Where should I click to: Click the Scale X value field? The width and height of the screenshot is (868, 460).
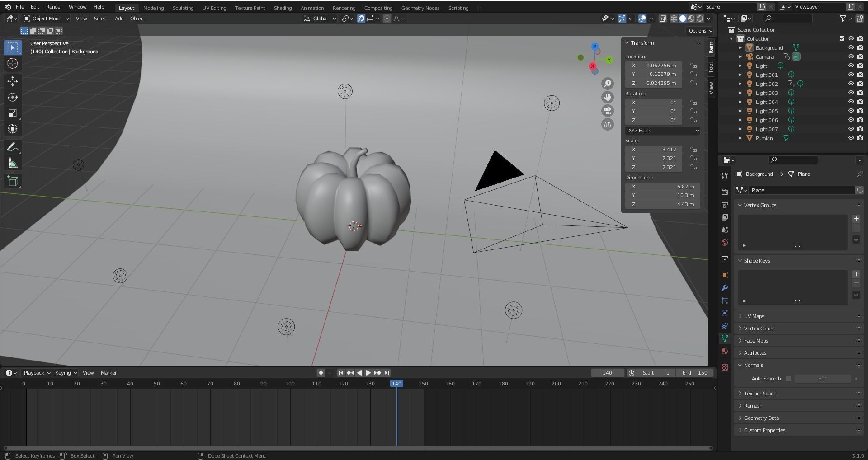click(653, 150)
